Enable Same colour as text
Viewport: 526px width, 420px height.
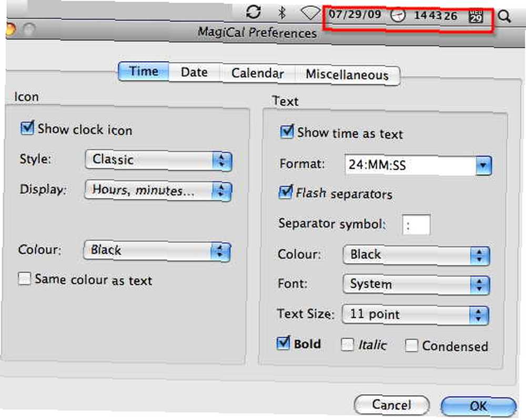tap(25, 278)
